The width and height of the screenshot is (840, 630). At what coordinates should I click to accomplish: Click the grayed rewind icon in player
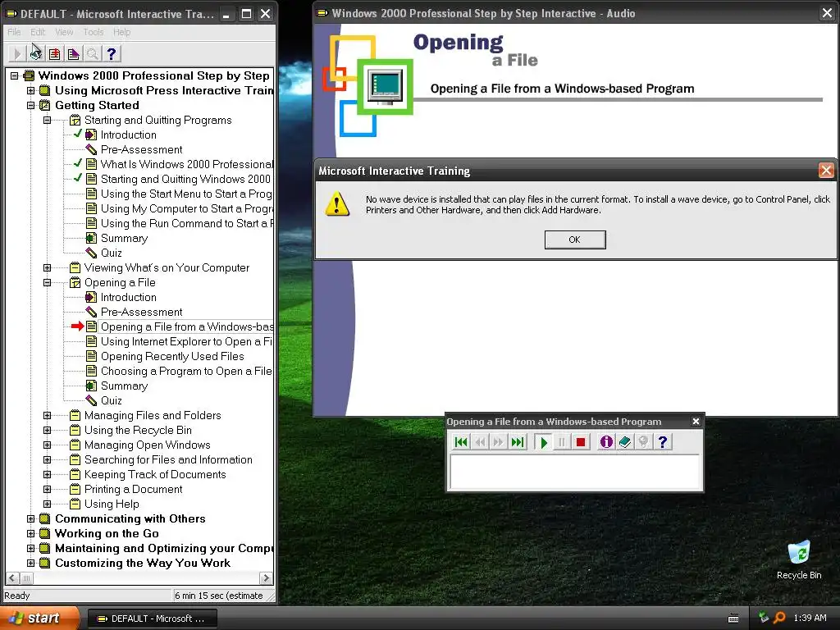coord(480,442)
